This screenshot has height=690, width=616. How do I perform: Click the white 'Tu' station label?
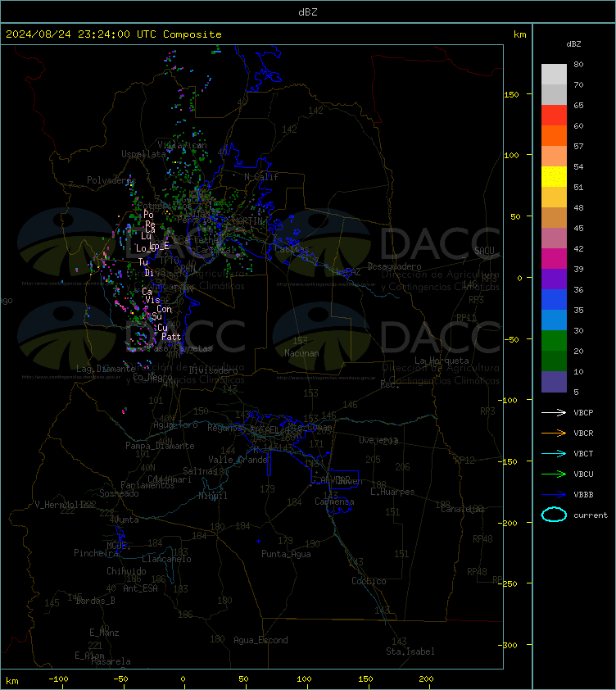(x=143, y=262)
